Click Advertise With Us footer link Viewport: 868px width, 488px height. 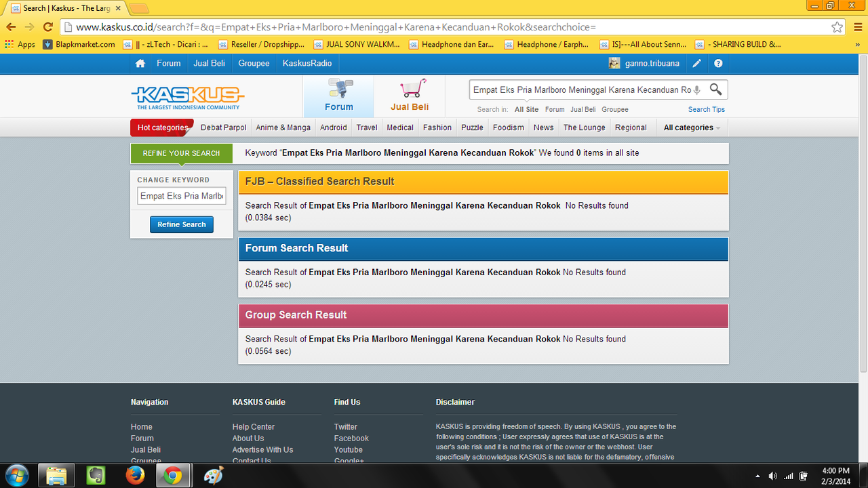(262, 450)
